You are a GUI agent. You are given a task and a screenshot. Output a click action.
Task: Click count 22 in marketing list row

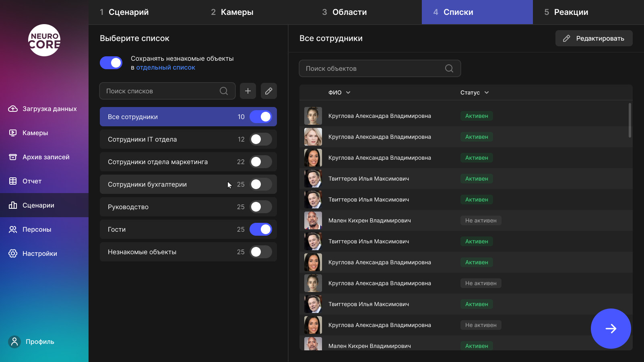pyautogui.click(x=241, y=162)
